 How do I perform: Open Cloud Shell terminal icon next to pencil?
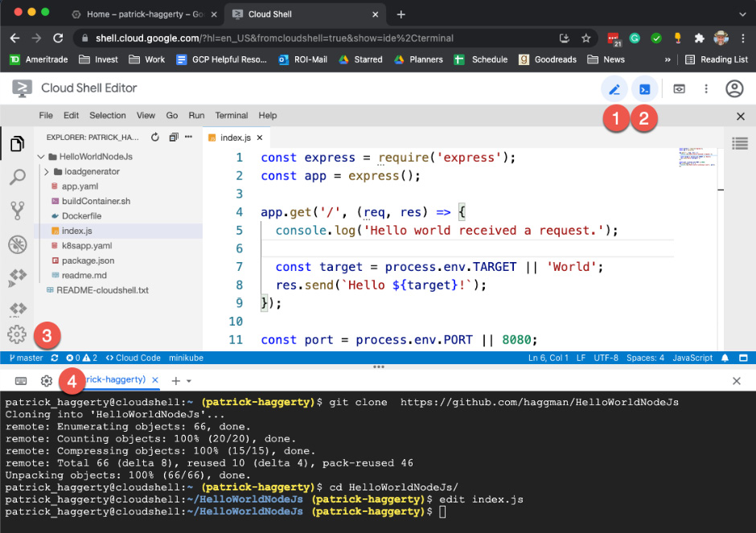[x=644, y=88]
